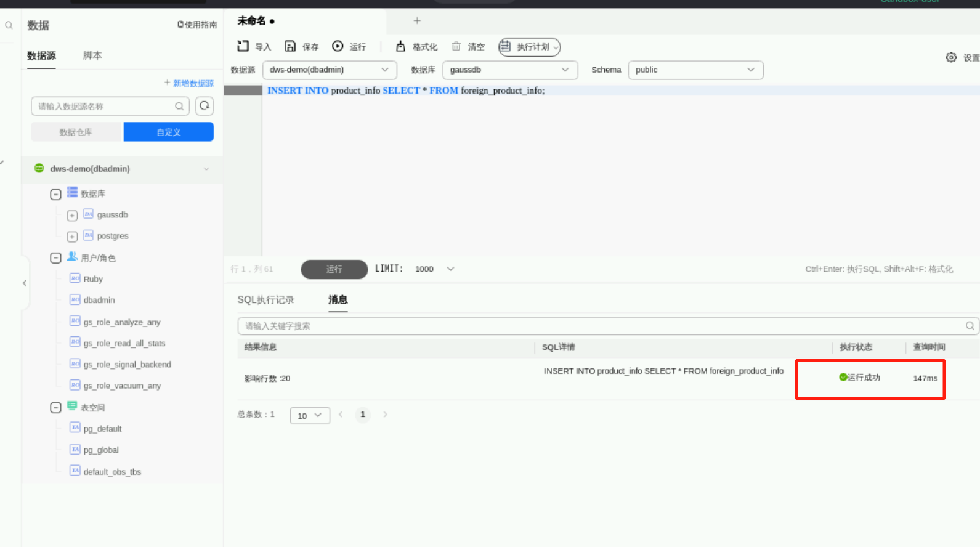Select gs_role_signal_backend role
Screen dimensions: 980x547
coord(127,364)
